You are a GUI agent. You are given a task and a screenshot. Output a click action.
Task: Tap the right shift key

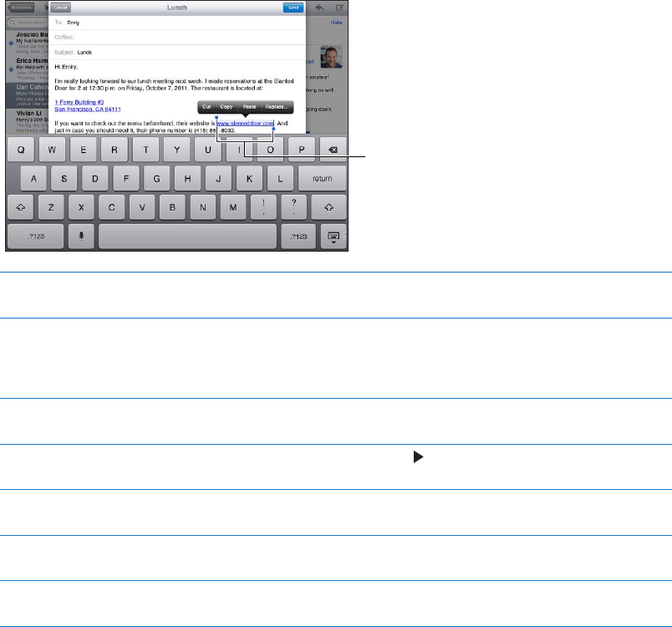[x=328, y=207]
